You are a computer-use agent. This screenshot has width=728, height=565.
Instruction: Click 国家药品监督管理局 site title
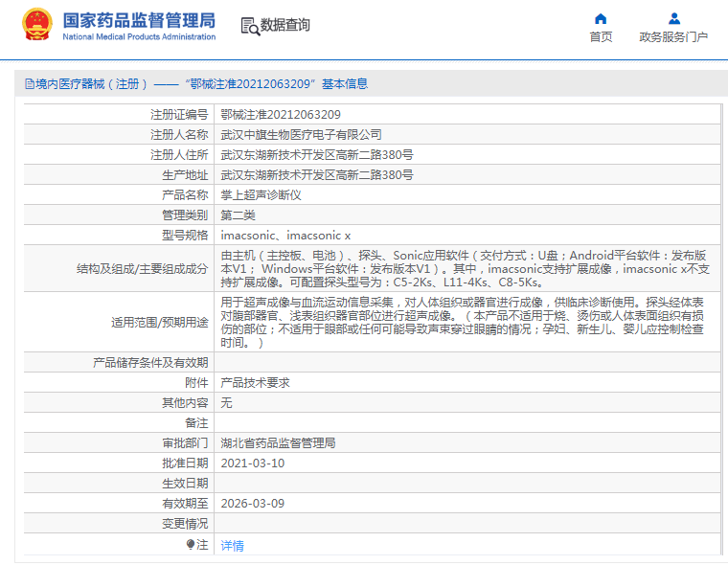coord(139,20)
